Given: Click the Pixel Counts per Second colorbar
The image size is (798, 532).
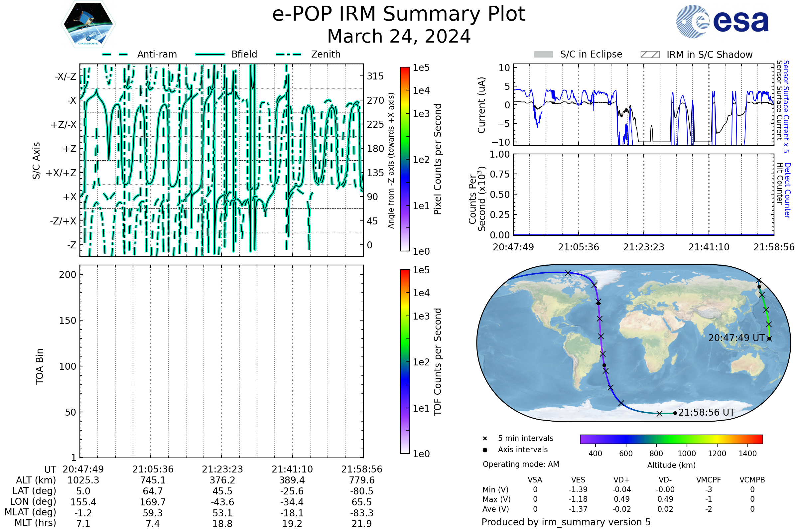Looking at the screenshot, I should [x=405, y=159].
